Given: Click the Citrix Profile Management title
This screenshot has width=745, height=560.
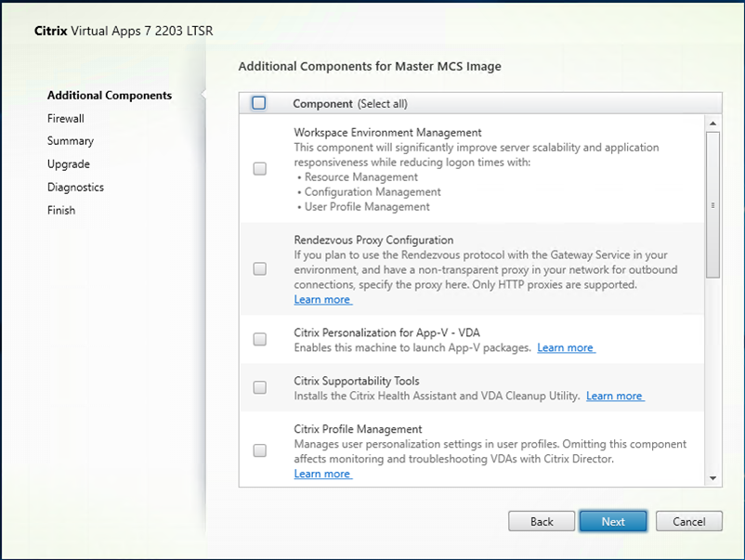Looking at the screenshot, I should pos(358,429).
